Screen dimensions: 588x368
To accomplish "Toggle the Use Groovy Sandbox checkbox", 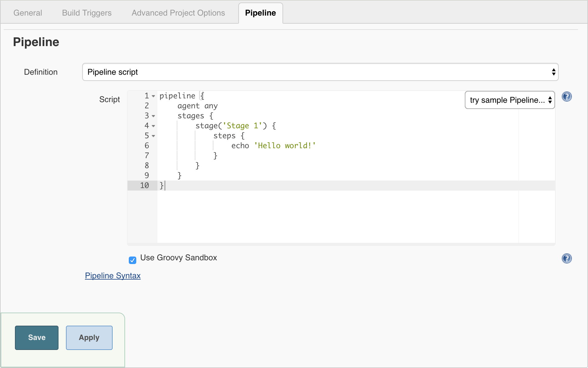I will click(133, 260).
